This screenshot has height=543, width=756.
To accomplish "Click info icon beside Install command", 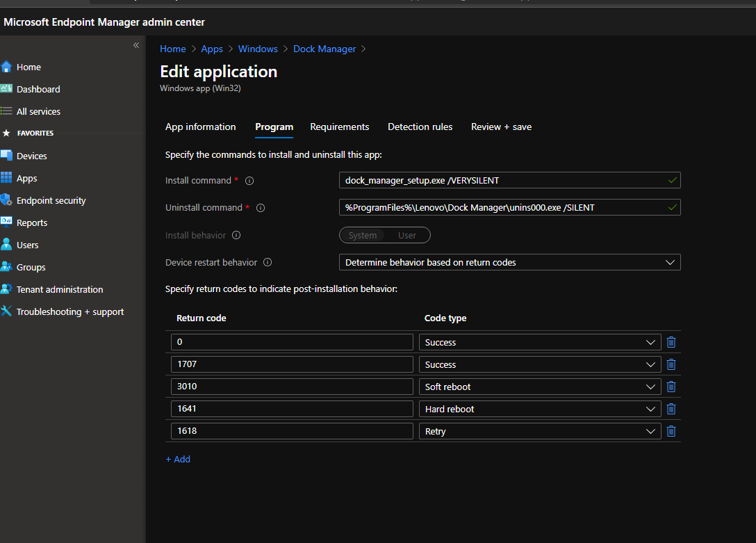I will (249, 181).
